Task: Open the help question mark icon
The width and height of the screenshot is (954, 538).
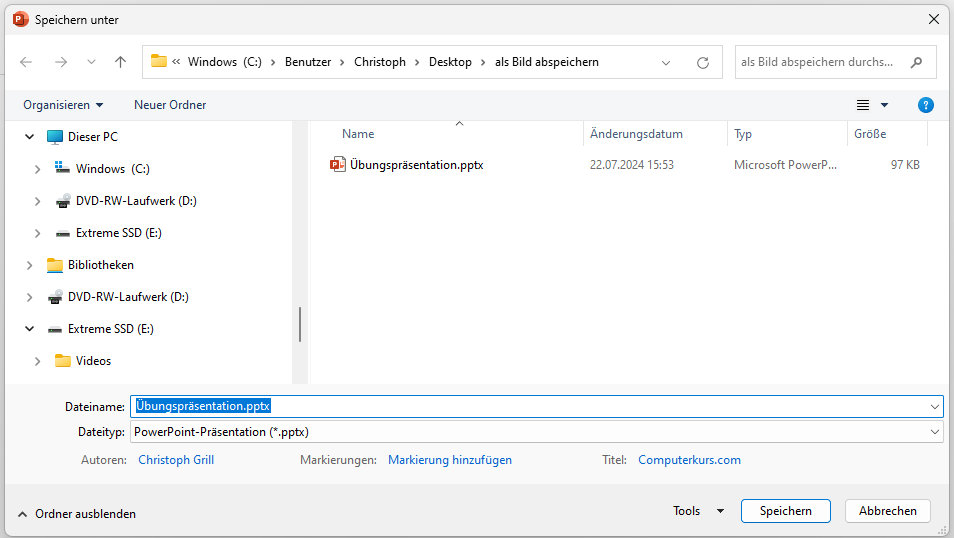Action: [925, 105]
